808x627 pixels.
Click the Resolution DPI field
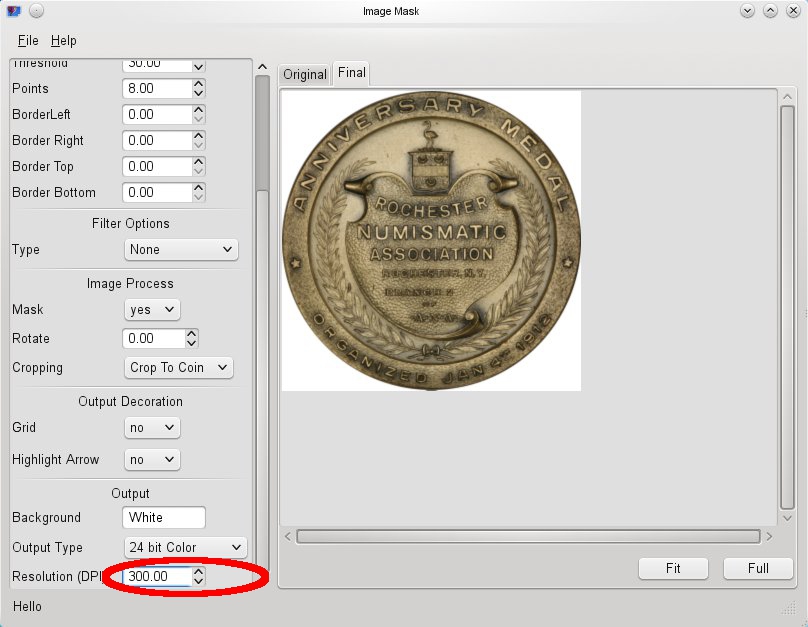point(157,576)
